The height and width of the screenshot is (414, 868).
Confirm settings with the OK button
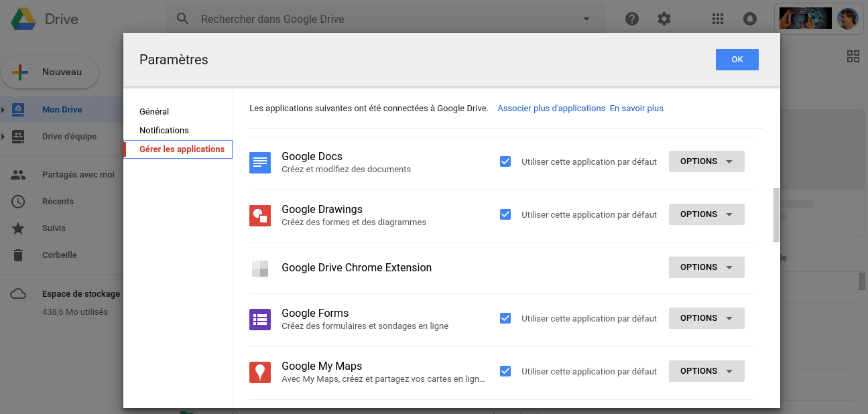(737, 59)
